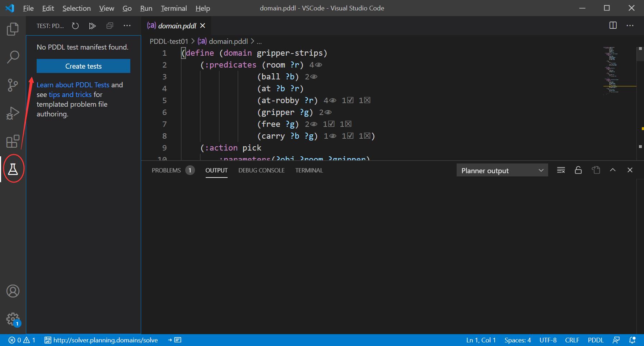Show negative effect count for free predicate
The width and height of the screenshot is (644, 346).
[x=345, y=124]
